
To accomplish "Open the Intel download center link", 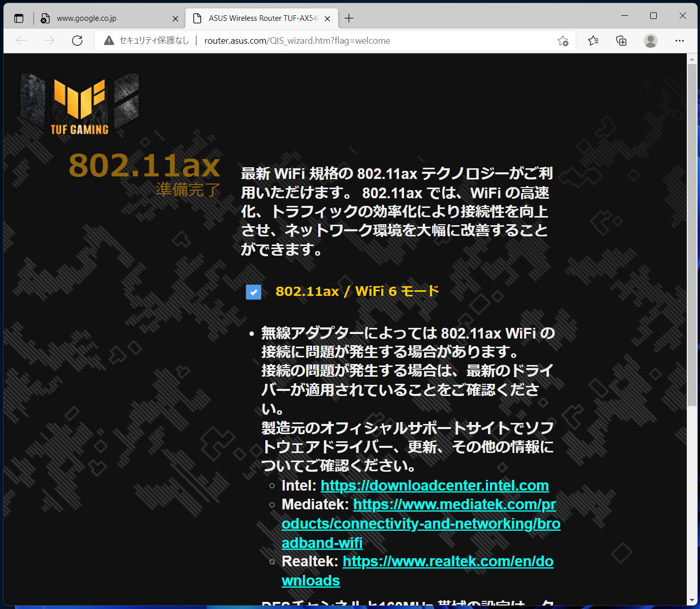I will pos(435,485).
